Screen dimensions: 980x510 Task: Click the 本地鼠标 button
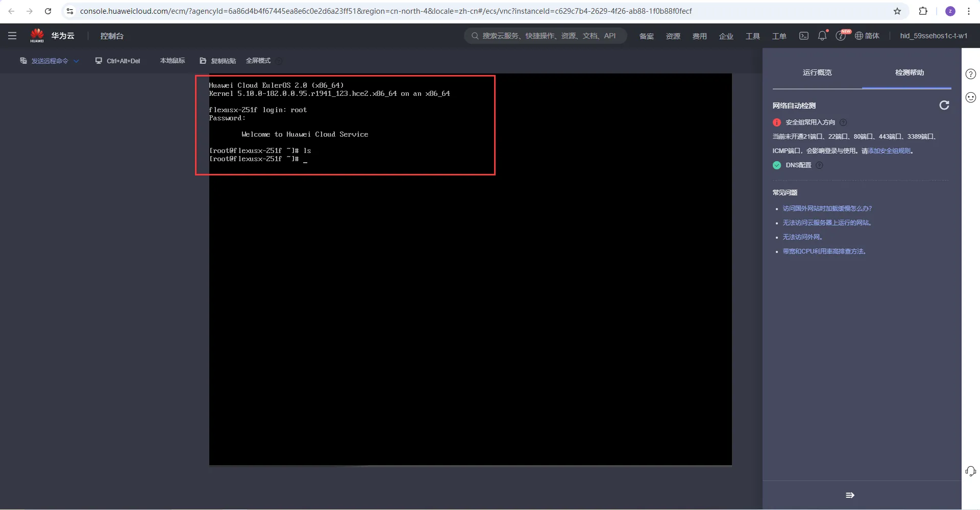(173, 61)
